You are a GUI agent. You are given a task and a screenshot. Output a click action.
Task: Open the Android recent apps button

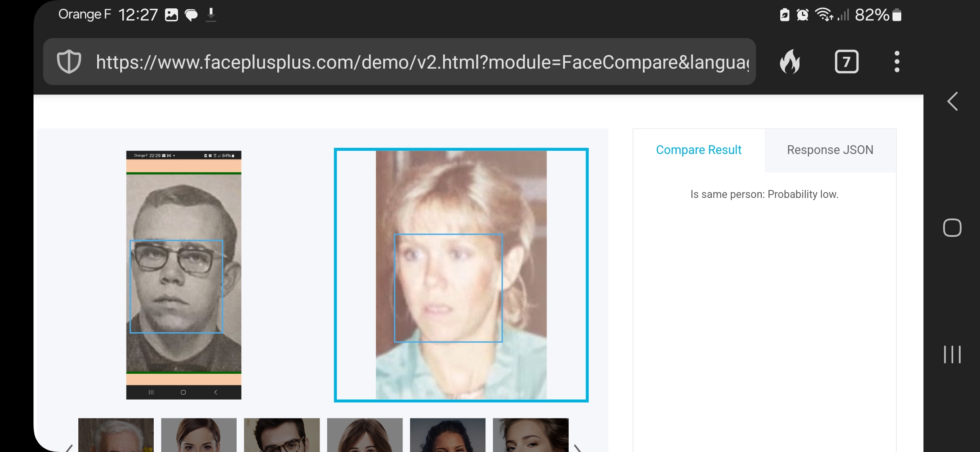point(952,354)
